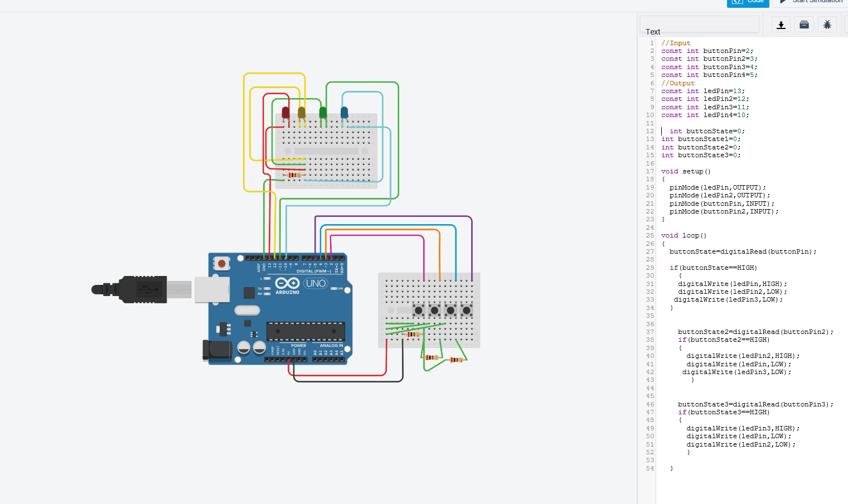The height and width of the screenshot is (504, 848).
Task: Download the sketch code
Action: click(x=781, y=24)
